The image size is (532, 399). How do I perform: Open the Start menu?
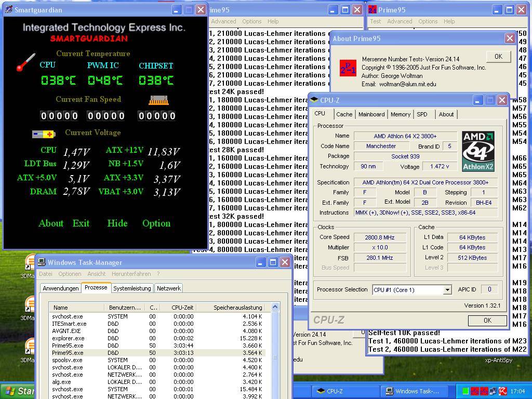(17, 391)
